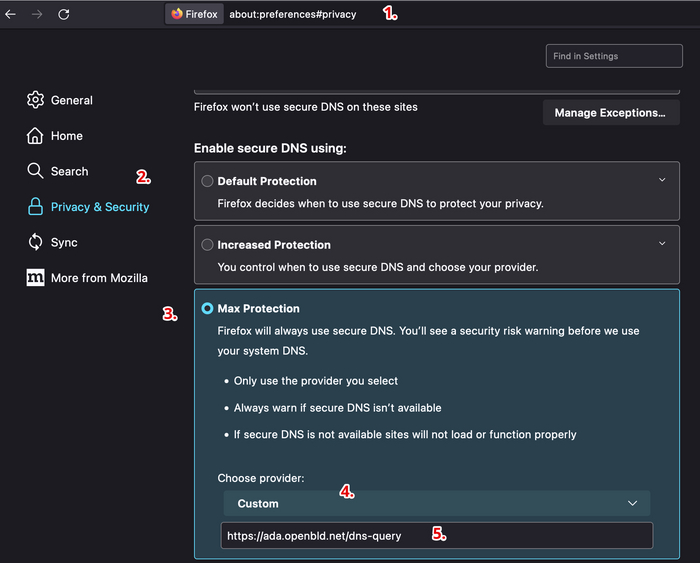Click the custom DNS URL text field
The image size is (700, 563).
tap(436, 536)
